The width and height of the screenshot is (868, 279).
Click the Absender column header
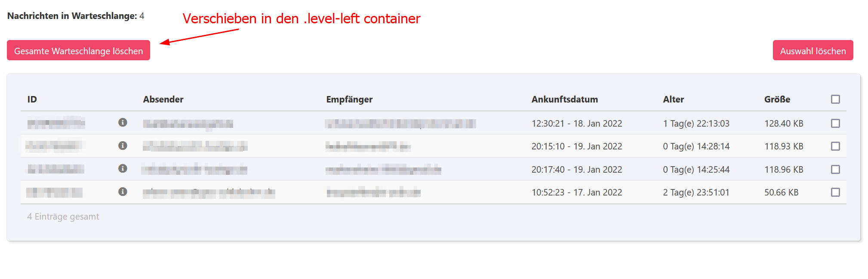163,99
